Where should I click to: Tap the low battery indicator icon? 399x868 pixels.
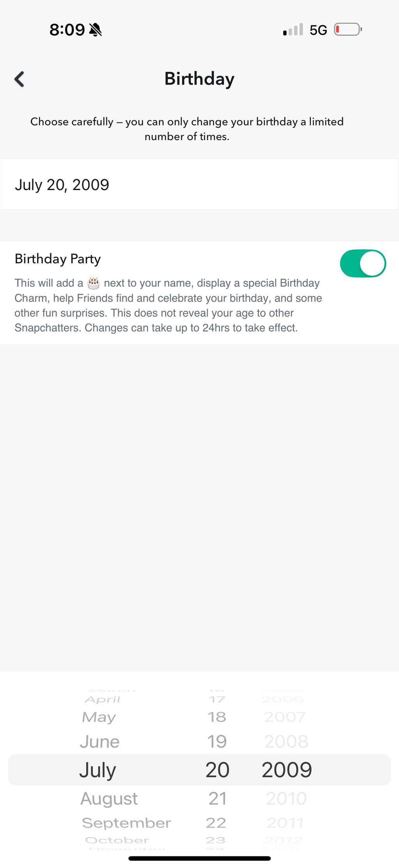click(x=348, y=30)
